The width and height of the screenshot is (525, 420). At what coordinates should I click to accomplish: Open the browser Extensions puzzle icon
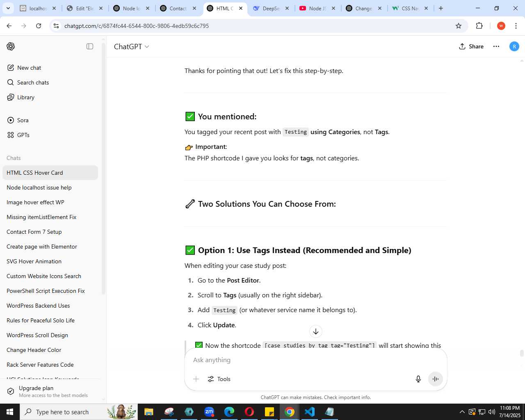click(x=479, y=26)
